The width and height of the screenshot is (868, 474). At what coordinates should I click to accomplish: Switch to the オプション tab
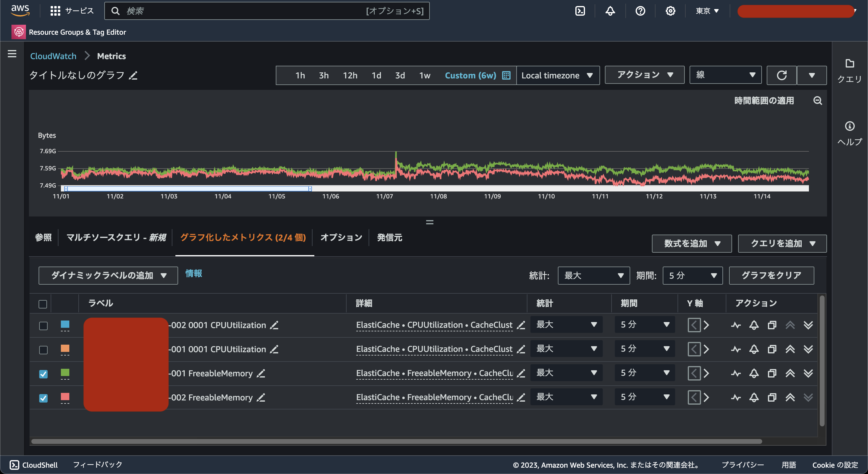point(341,237)
